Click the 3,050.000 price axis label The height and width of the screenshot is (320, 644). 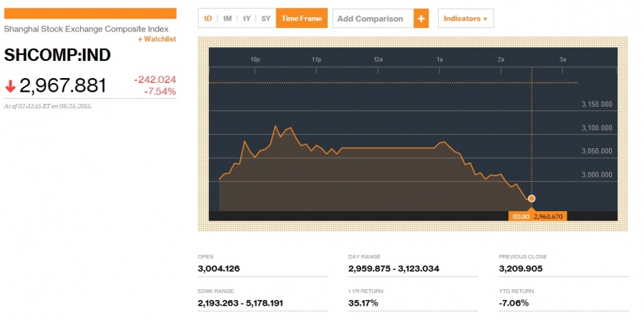[597, 151]
